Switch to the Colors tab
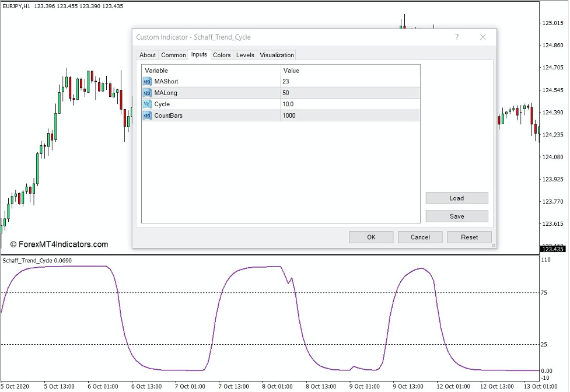The height and width of the screenshot is (392, 570). (x=222, y=55)
